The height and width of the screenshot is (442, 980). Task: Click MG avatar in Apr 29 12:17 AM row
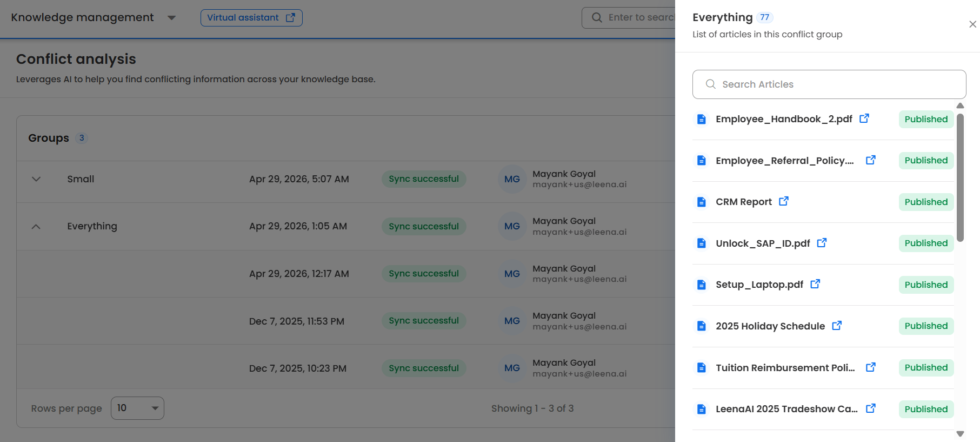coord(512,274)
